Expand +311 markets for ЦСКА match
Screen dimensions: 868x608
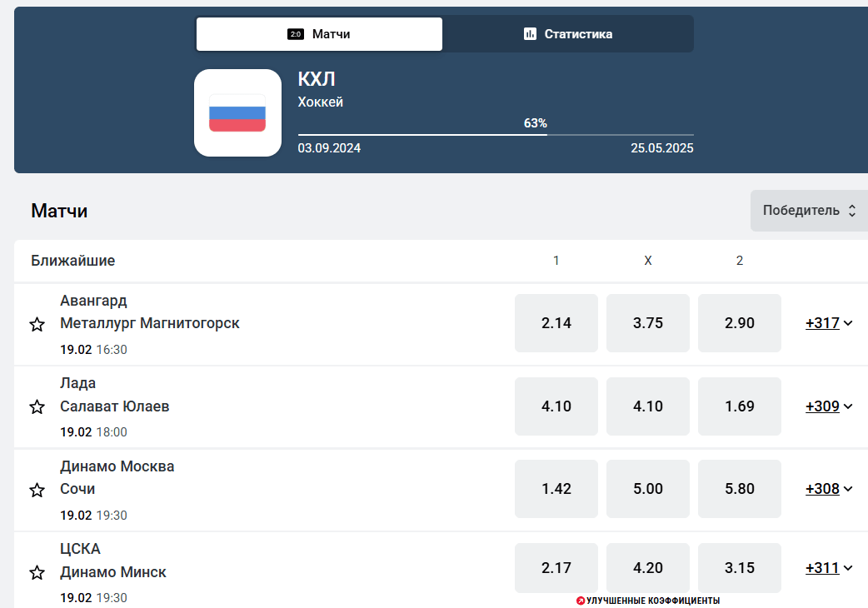[829, 568]
